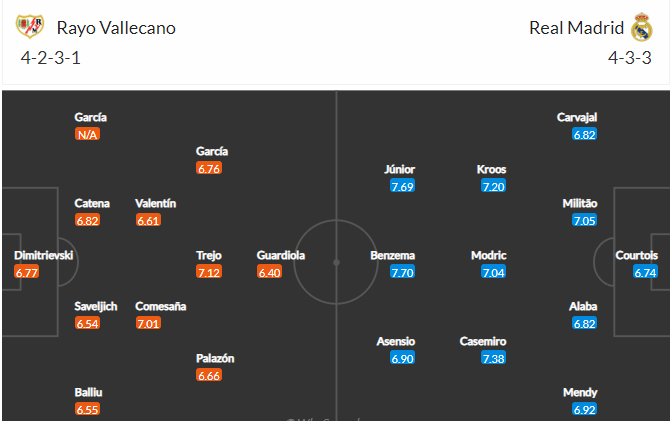Select goalkeeper Dimitrievski's name
670x421 pixels.
pos(43,256)
